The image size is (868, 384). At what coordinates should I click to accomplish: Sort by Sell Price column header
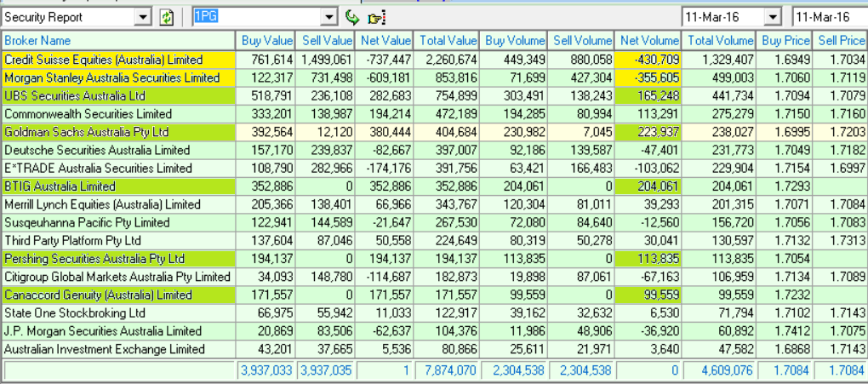click(x=842, y=41)
